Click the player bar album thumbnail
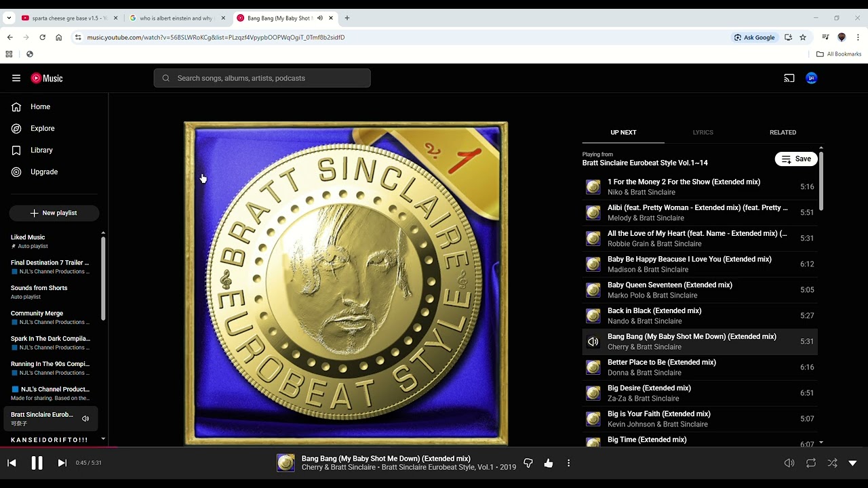Screen dimensions: 868x488 pyautogui.click(x=285, y=463)
